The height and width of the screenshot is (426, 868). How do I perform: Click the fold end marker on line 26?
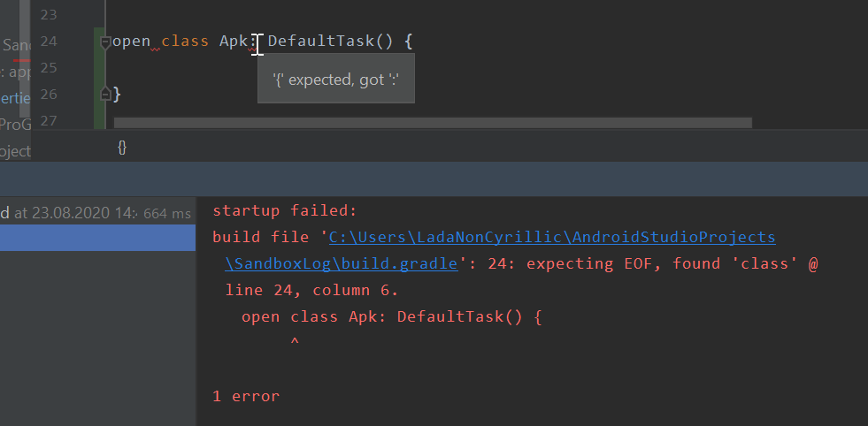[105, 93]
